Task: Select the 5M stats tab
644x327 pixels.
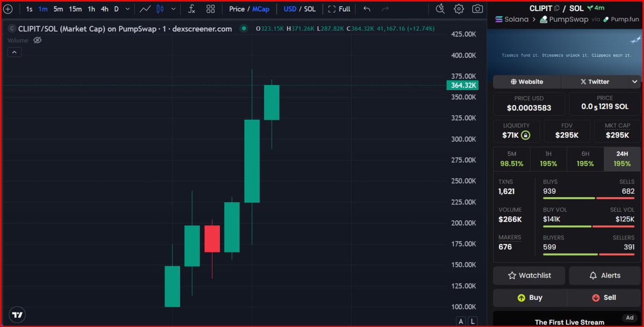Action: click(x=512, y=158)
